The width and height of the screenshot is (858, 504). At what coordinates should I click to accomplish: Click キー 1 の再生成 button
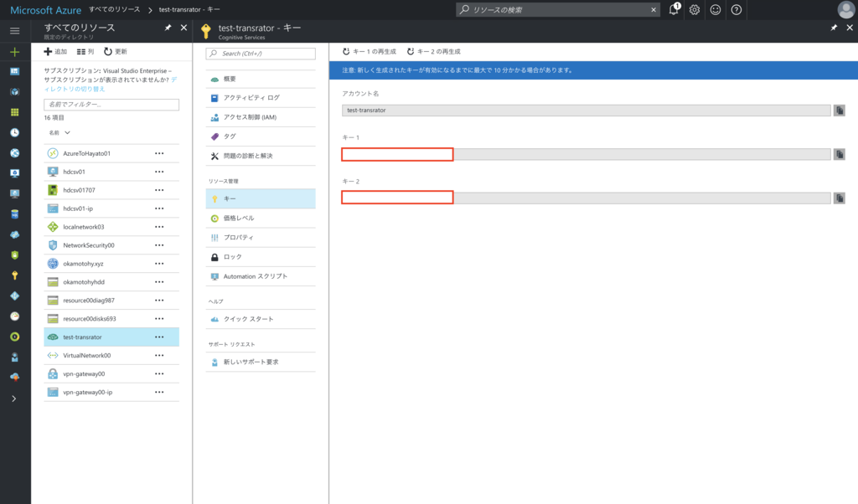click(370, 51)
